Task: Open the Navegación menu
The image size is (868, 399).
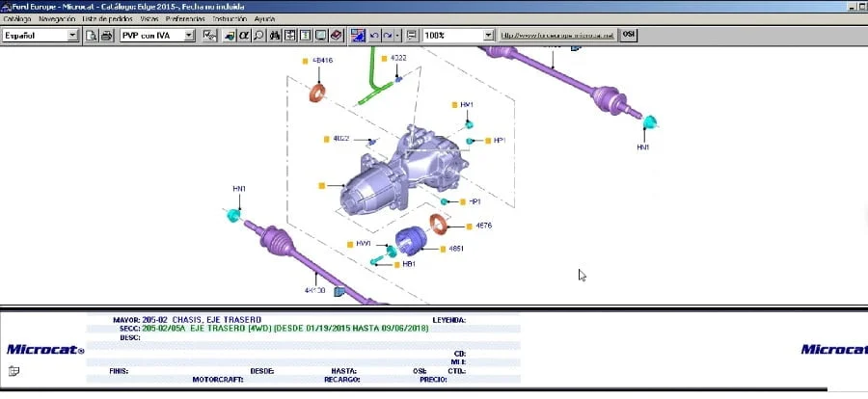Action: pyautogui.click(x=57, y=19)
